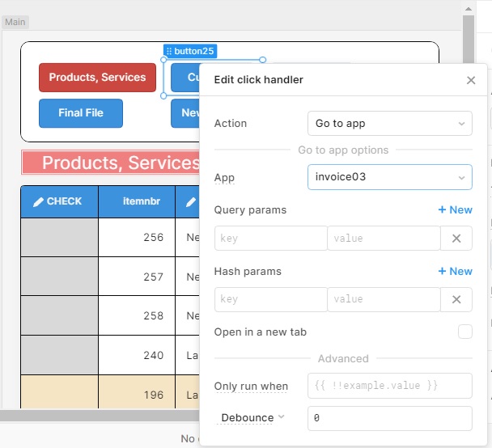Close the Edit click handler panel

(x=471, y=80)
